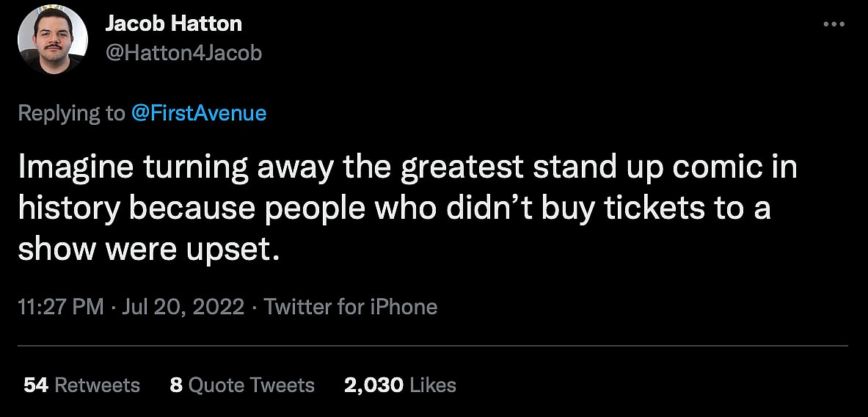Click the tweet line starting with "Imagine turning away"
This screenshot has height=417, width=868.
coord(406,168)
